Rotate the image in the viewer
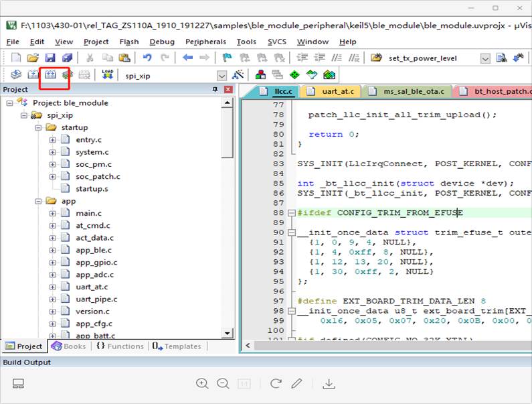Viewport: 532px width, 404px height. pyautogui.click(x=276, y=384)
